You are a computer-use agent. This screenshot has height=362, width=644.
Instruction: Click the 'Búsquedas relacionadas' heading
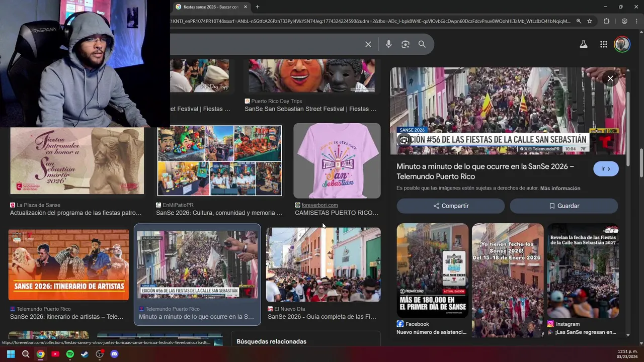[x=271, y=342]
